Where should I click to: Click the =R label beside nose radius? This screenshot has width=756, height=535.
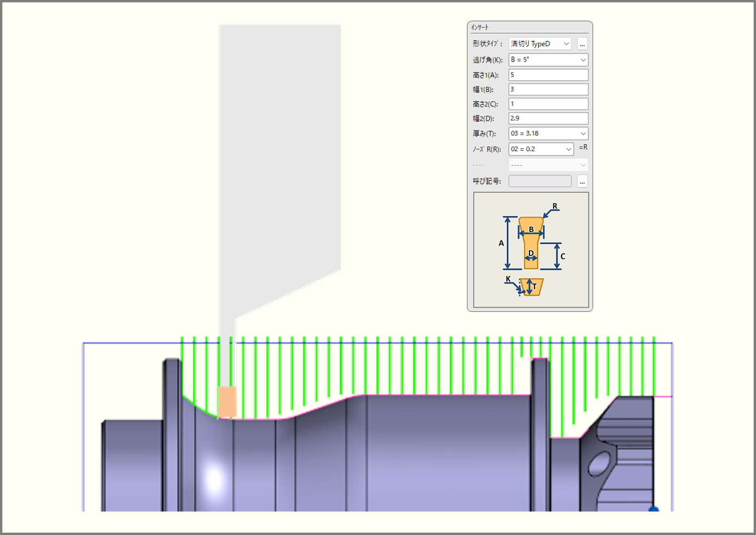(x=583, y=147)
